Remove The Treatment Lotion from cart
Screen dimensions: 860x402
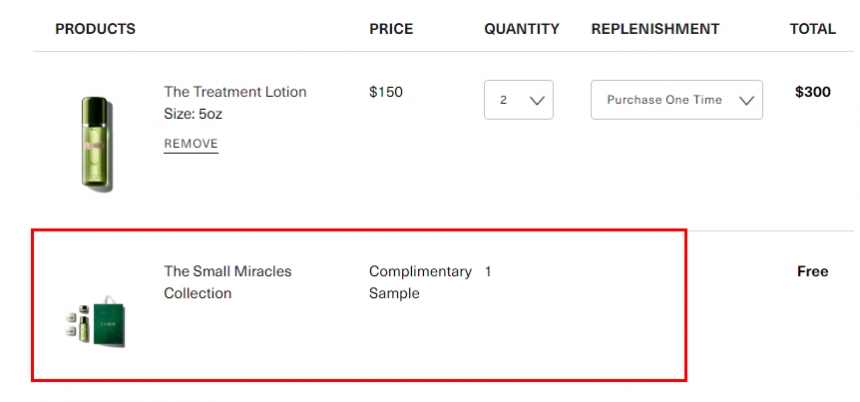(x=191, y=144)
